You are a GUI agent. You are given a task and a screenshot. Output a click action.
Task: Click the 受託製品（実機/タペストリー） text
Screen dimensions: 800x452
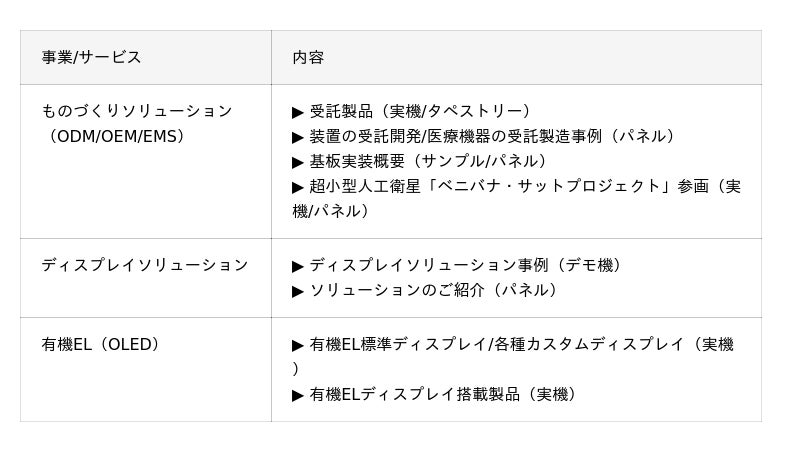(420, 111)
